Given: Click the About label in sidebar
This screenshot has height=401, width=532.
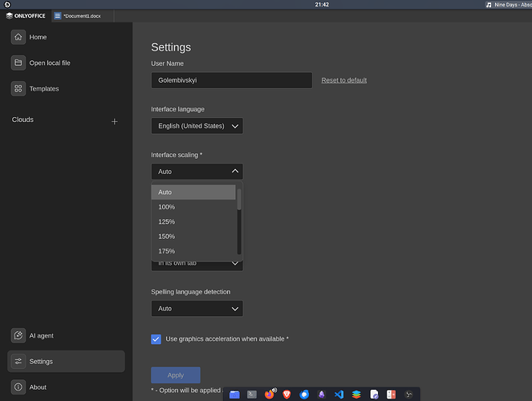Looking at the screenshot, I should click(38, 387).
